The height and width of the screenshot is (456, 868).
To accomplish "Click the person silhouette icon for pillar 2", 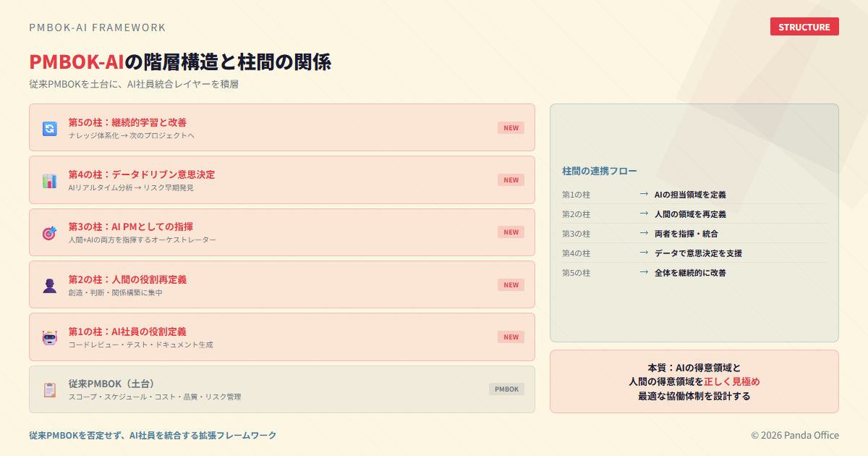I will pos(49,285).
